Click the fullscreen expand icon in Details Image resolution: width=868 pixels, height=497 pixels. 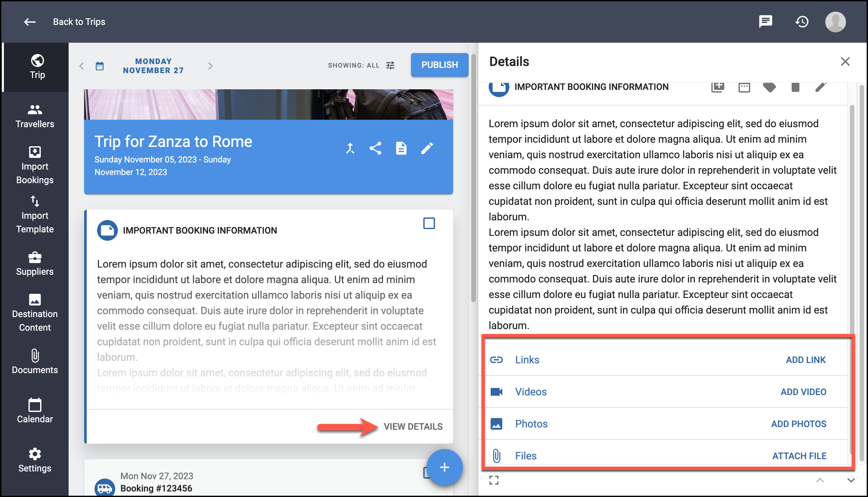coord(494,480)
